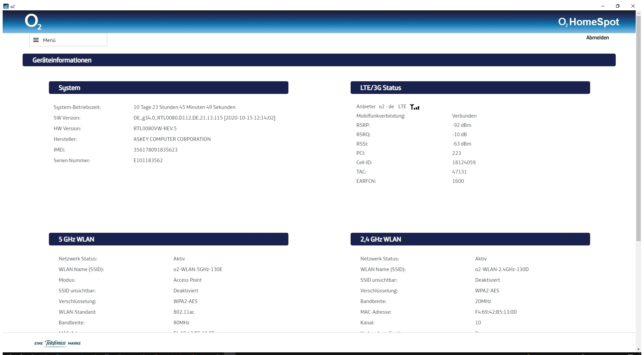Open the Menü dropdown

[x=68, y=40]
